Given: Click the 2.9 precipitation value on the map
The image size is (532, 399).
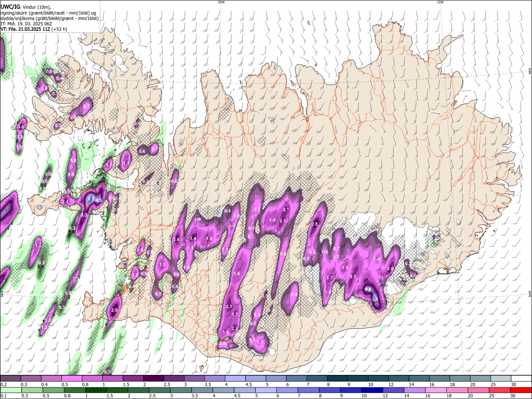Looking at the screenshot, I should [115, 310].
